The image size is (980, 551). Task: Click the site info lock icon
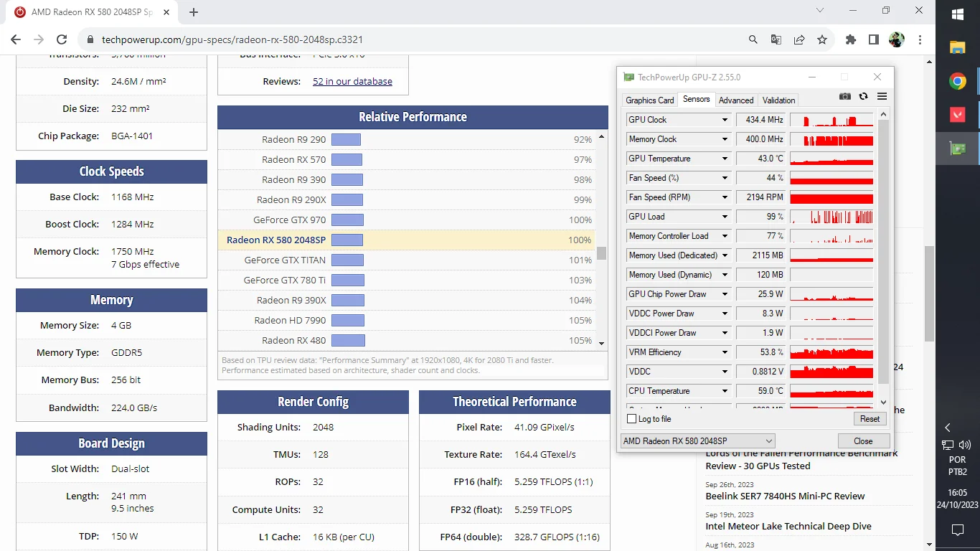[x=90, y=40]
